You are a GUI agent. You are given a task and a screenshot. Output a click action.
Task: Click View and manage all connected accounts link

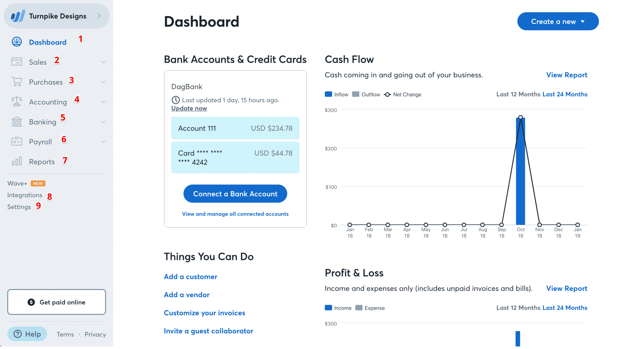pyautogui.click(x=235, y=214)
